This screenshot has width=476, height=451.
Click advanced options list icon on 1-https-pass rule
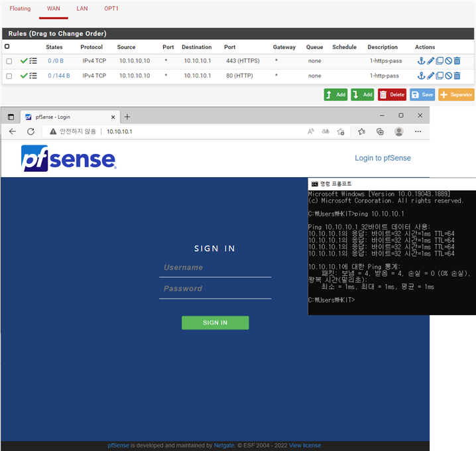(33, 61)
